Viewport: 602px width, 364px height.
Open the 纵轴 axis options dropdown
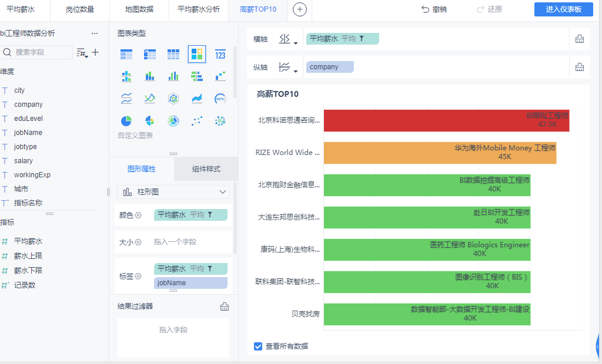pyautogui.click(x=288, y=68)
